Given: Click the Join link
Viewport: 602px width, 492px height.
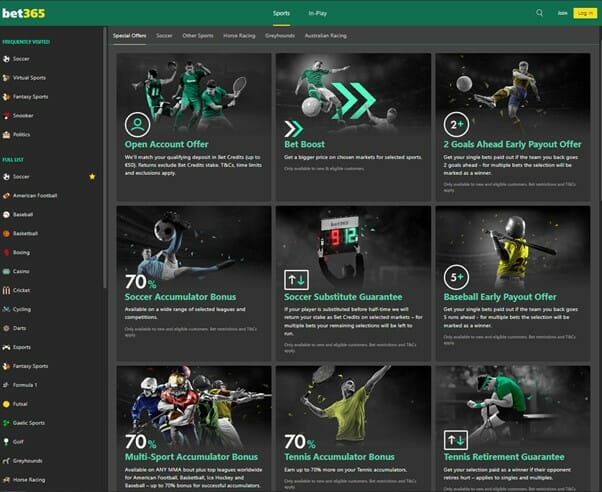Looking at the screenshot, I should 562,13.
